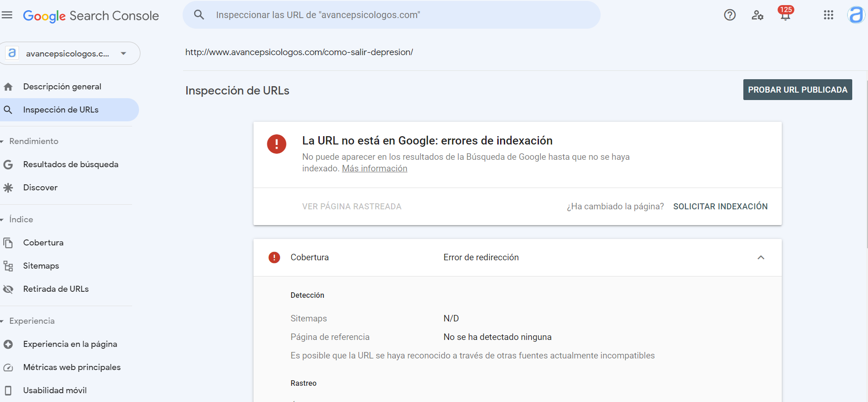Open the account avatar menu
The width and height of the screenshot is (868, 402).
tap(856, 15)
